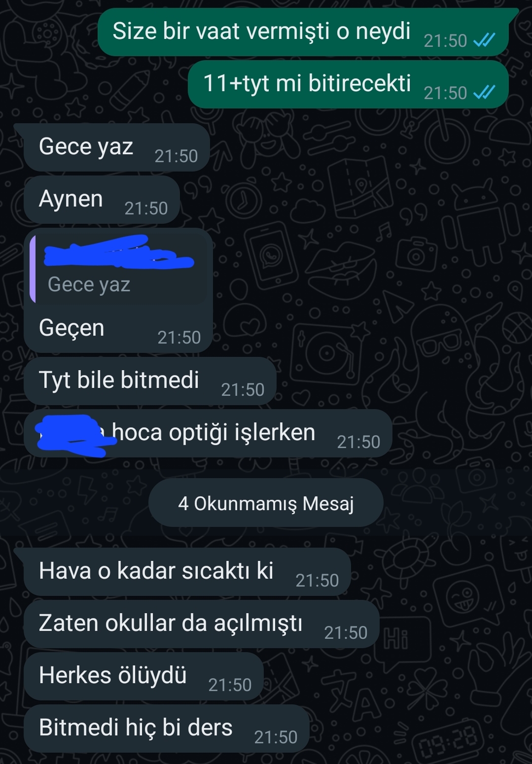Tap read-receipt ticks on 'Size bir vaat' message
The height and width of the screenshot is (764, 532).
[x=484, y=40]
